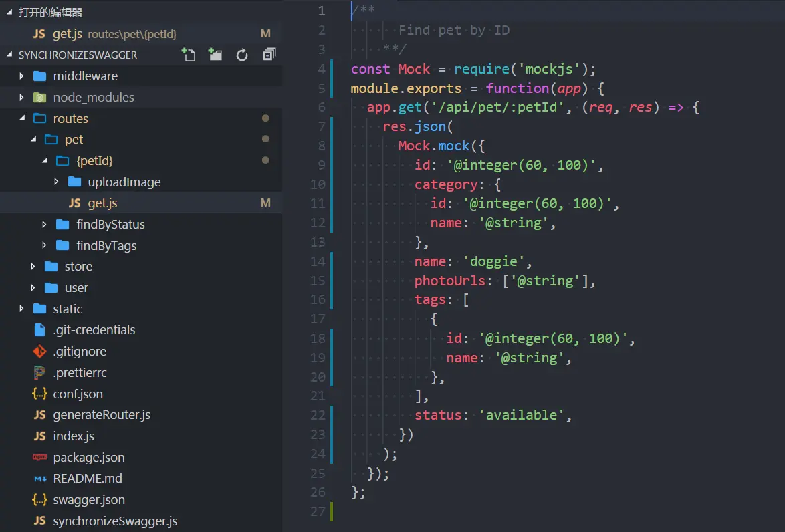The width and height of the screenshot is (785, 532).
Task: Open the README.md file
Action: [141, 479]
